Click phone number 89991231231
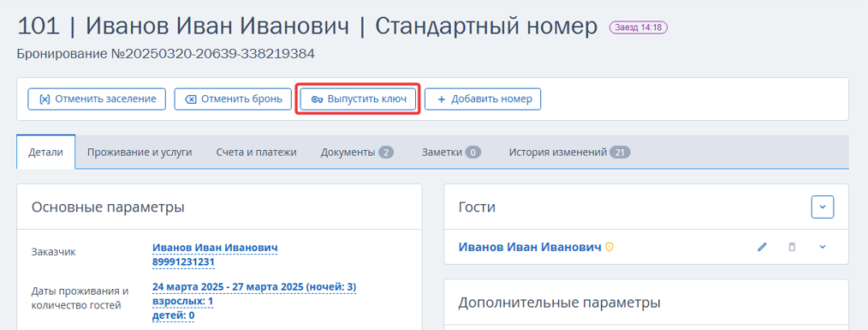The image size is (868, 330). (183, 261)
